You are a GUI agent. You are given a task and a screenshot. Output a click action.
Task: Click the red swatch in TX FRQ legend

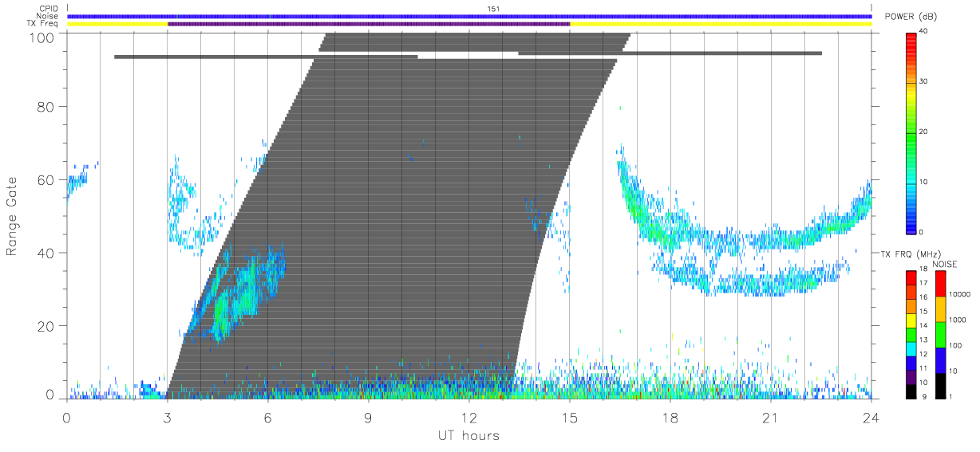click(x=911, y=278)
